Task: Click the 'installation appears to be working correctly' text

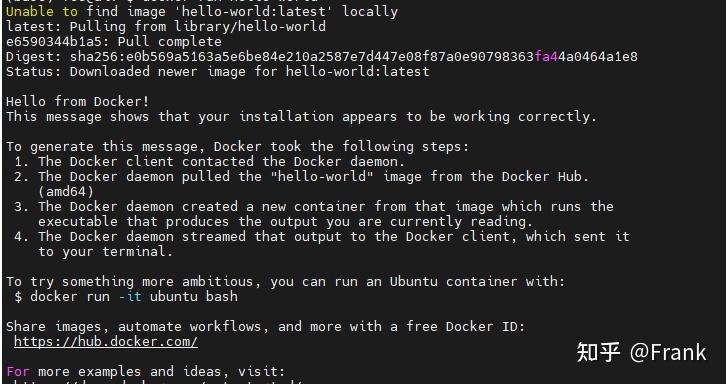Action: pyautogui.click(x=418, y=116)
